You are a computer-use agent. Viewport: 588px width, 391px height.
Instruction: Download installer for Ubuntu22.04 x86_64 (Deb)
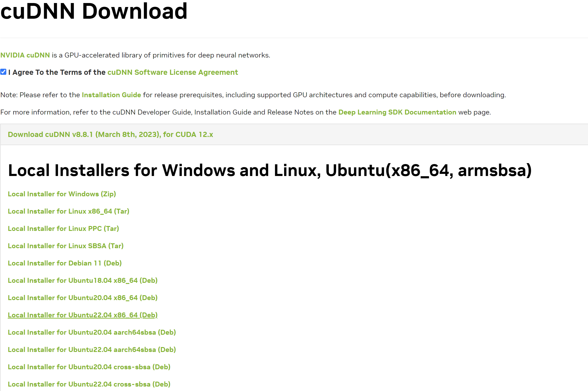(82, 315)
